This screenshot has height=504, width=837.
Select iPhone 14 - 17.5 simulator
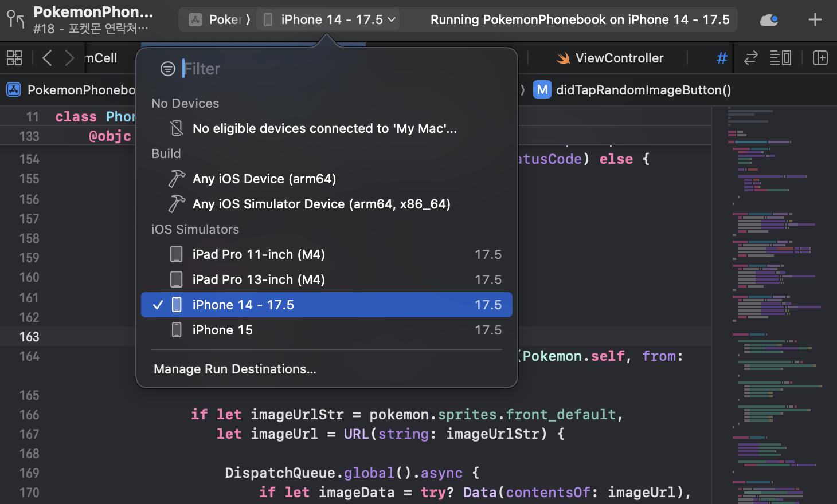327,305
